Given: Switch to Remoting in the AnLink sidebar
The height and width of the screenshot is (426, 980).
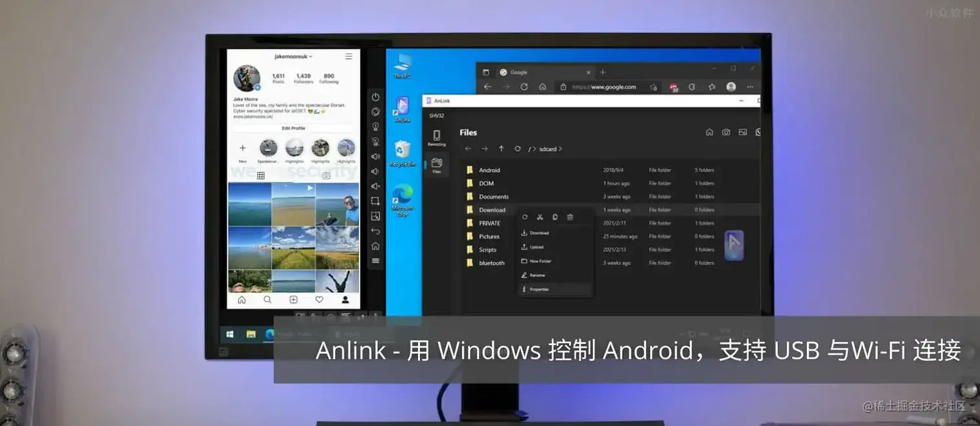Looking at the screenshot, I should pos(437,138).
